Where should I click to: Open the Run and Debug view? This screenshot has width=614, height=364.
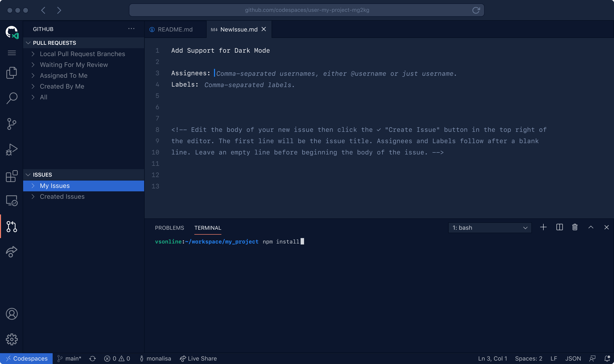(11, 149)
